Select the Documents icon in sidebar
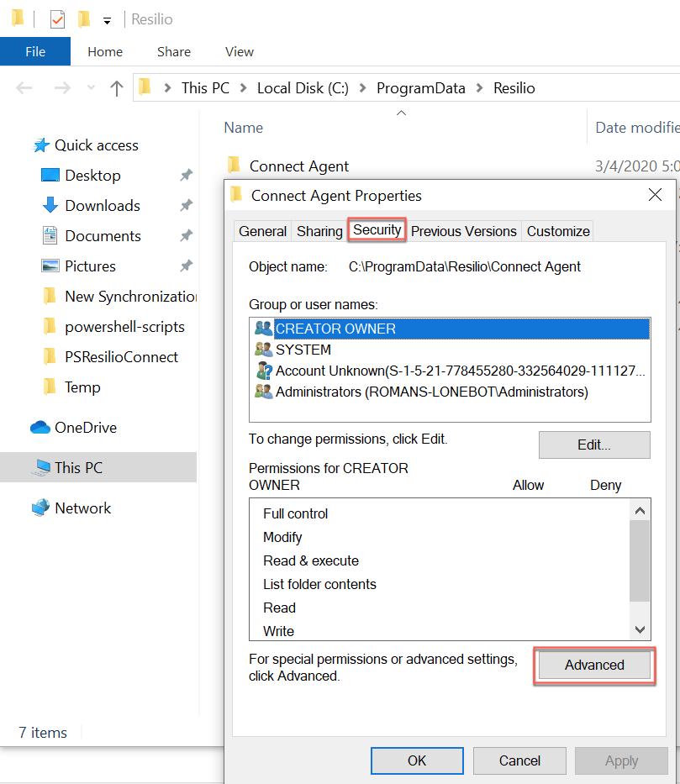The width and height of the screenshot is (680, 784). 50,236
